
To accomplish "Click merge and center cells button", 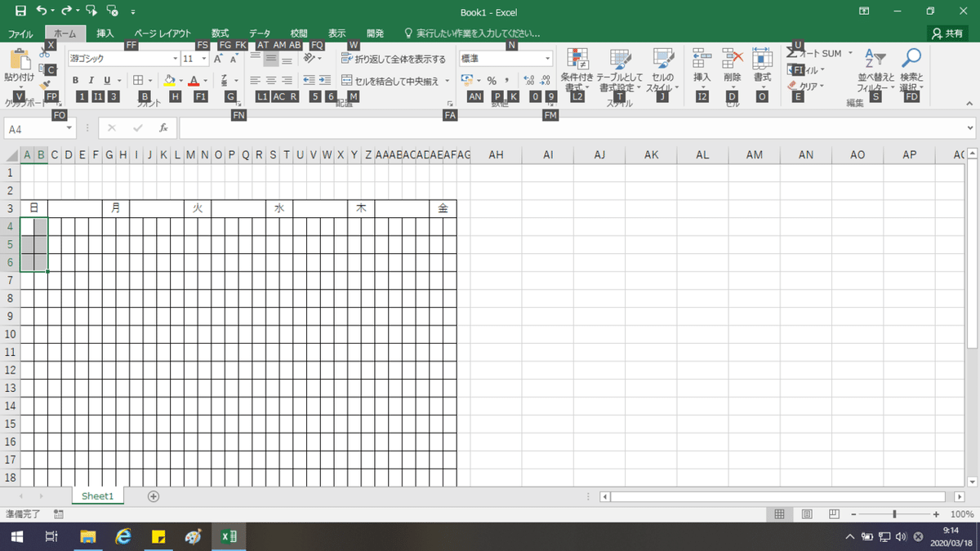I will pyautogui.click(x=390, y=81).
